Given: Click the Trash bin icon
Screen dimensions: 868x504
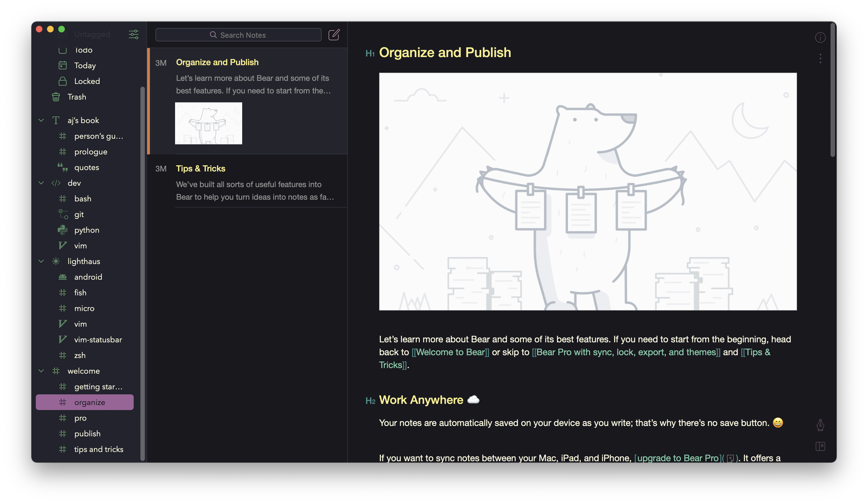Looking at the screenshot, I should click(x=56, y=97).
